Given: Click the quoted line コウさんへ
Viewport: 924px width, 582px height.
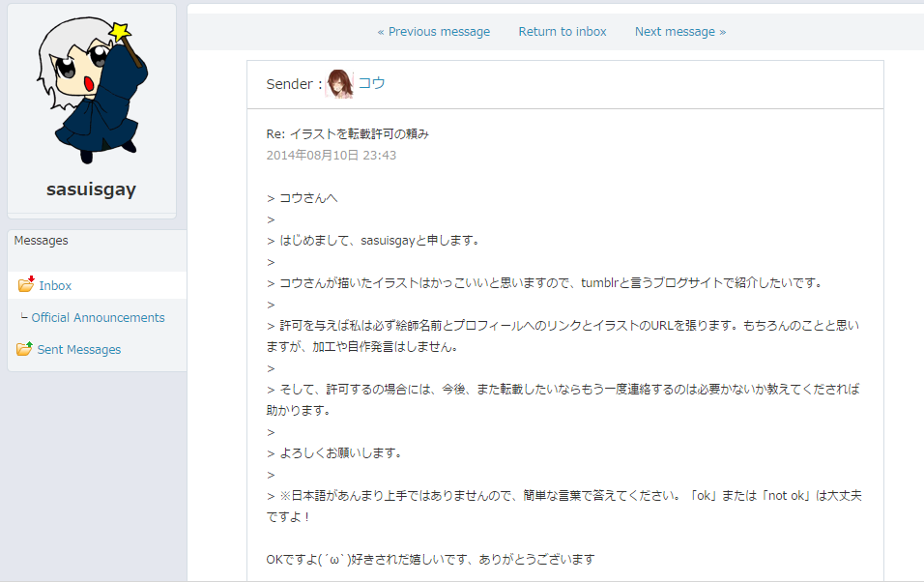Looking at the screenshot, I should click(x=303, y=198).
